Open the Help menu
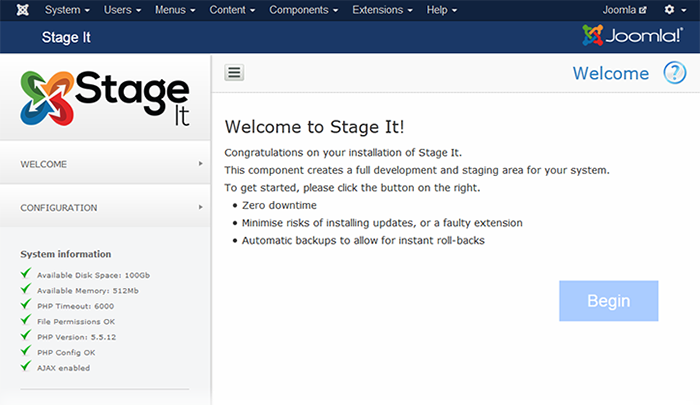 click(442, 10)
